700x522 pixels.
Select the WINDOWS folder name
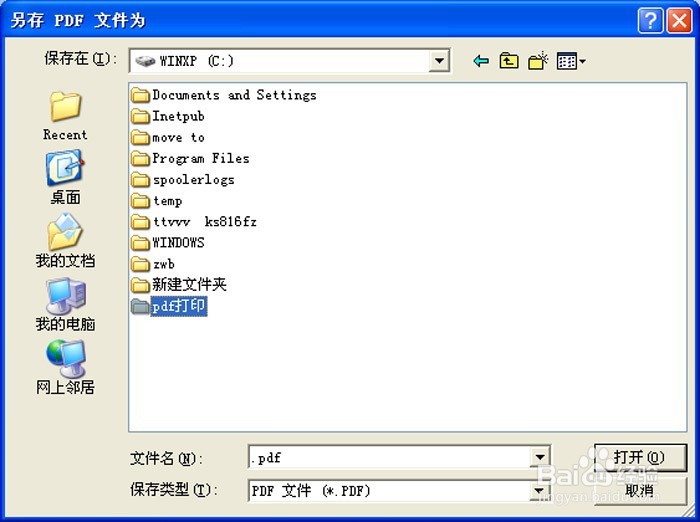tap(178, 243)
